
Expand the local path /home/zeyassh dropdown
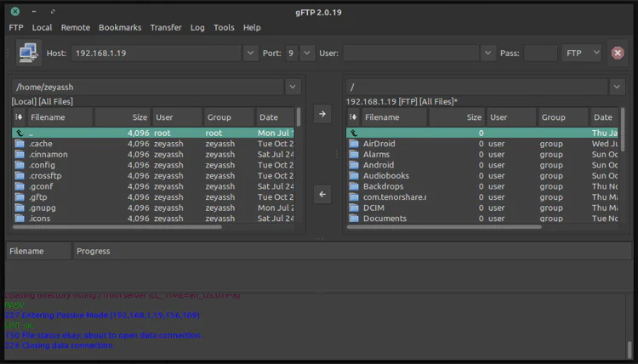[293, 87]
